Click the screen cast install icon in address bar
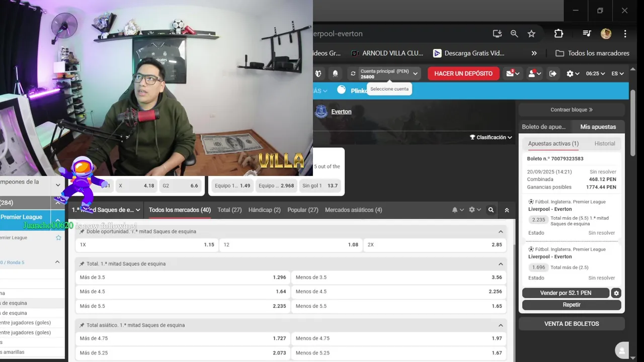Viewport: 644px width, 362px height. [x=497, y=34]
